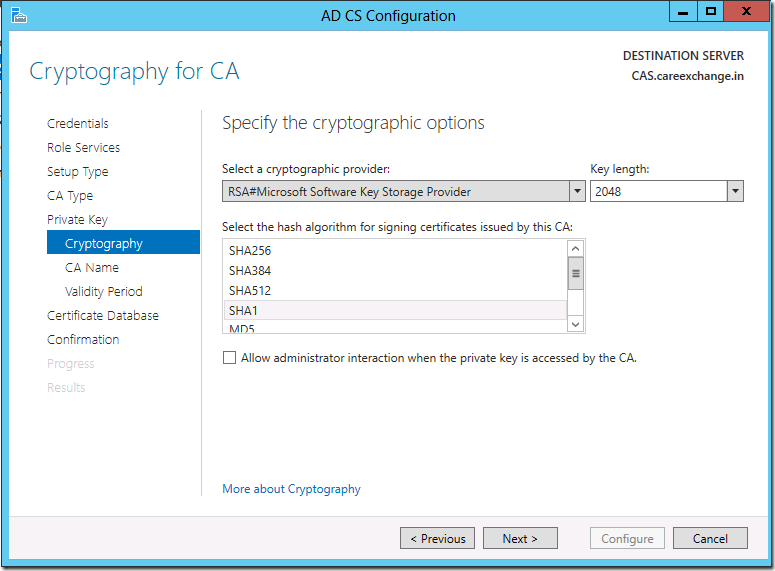Open the Certificate Database step

click(103, 315)
